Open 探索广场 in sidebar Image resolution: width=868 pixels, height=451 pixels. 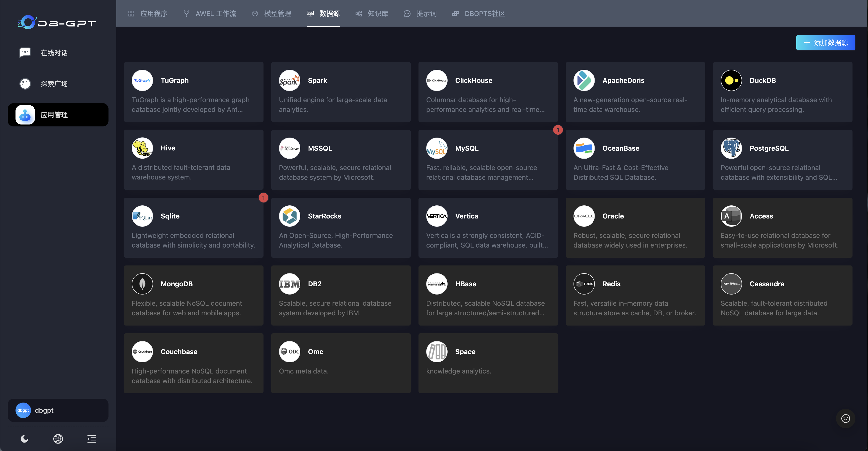click(58, 84)
